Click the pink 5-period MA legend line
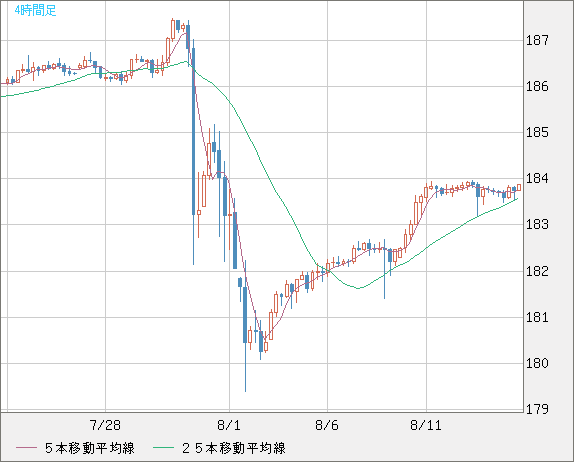Viewport: 574px width, 462px height. click(x=26, y=448)
